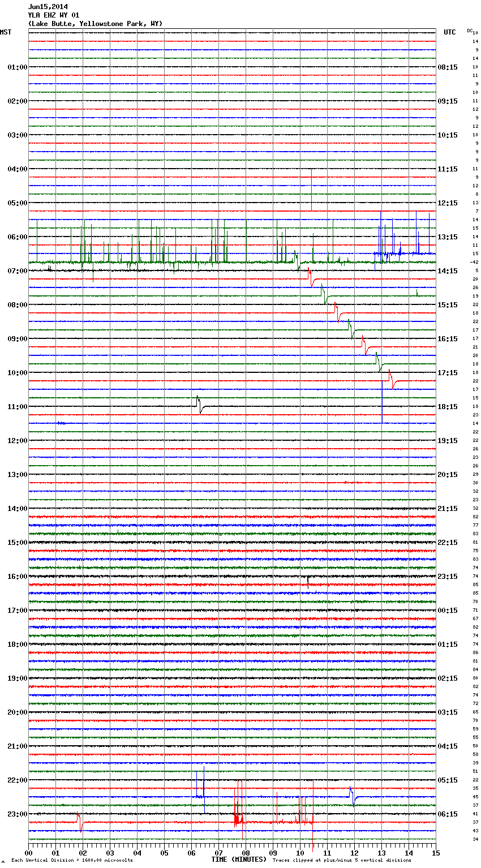Click the date header 'Jun15,2014'
481x868 pixels.
(48, 7)
